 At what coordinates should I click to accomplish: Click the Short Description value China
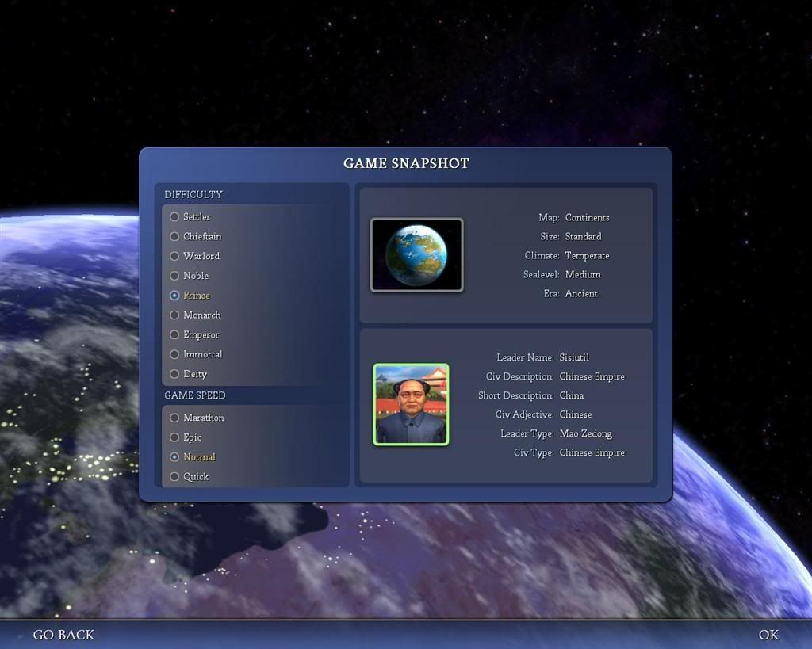[571, 395]
